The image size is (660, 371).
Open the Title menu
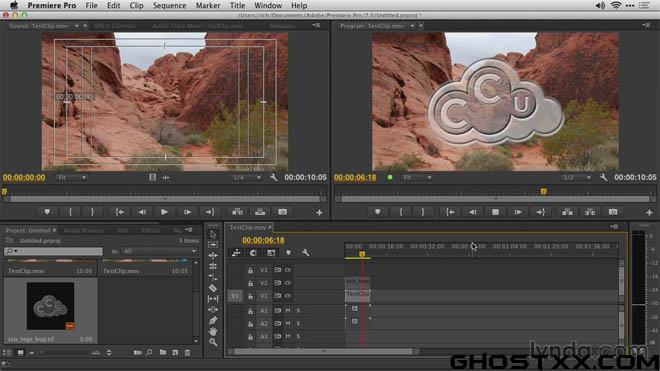pos(237,5)
